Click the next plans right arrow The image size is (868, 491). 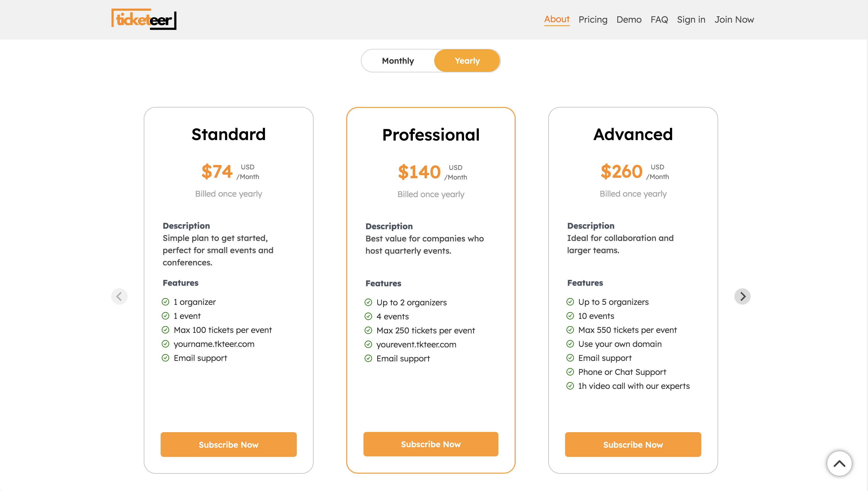(742, 296)
